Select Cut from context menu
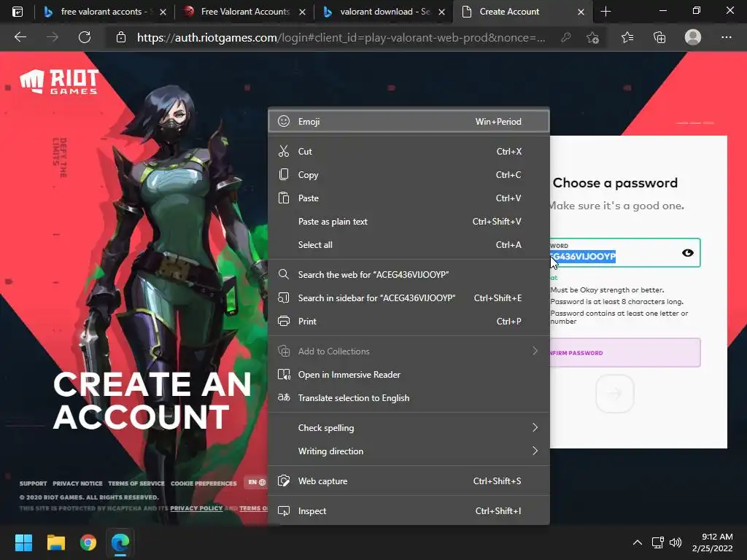This screenshot has height=560, width=747. (x=409, y=152)
